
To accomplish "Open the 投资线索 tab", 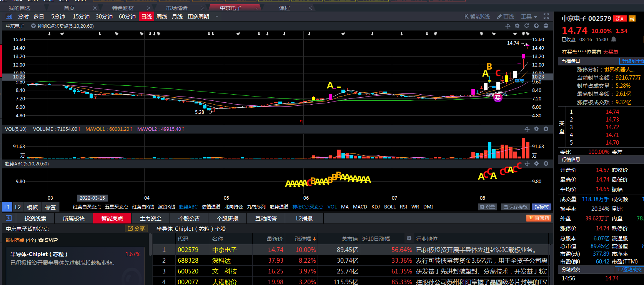I will pyautogui.click(x=35, y=218).
